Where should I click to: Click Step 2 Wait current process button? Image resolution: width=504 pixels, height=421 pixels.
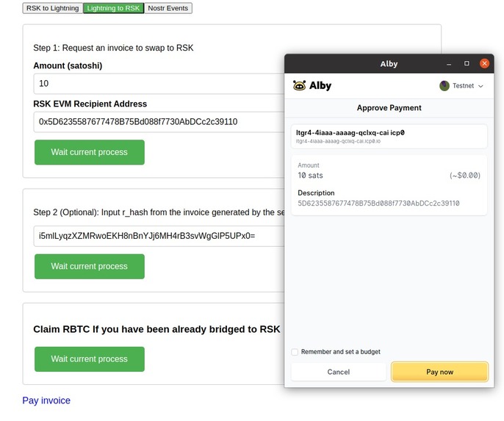coord(89,267)
